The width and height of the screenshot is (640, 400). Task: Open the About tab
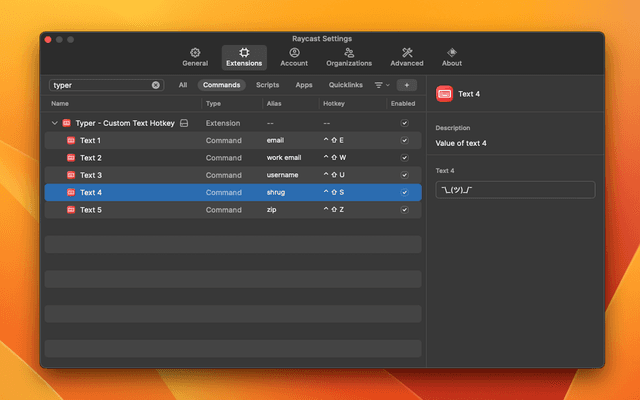click(452, 56)
